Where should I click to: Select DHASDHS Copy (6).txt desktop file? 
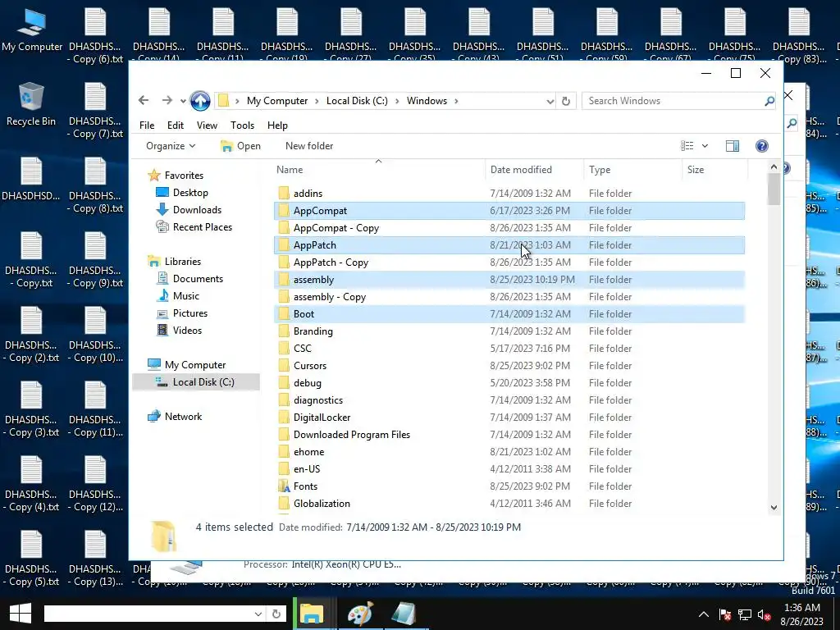(95, 36)
